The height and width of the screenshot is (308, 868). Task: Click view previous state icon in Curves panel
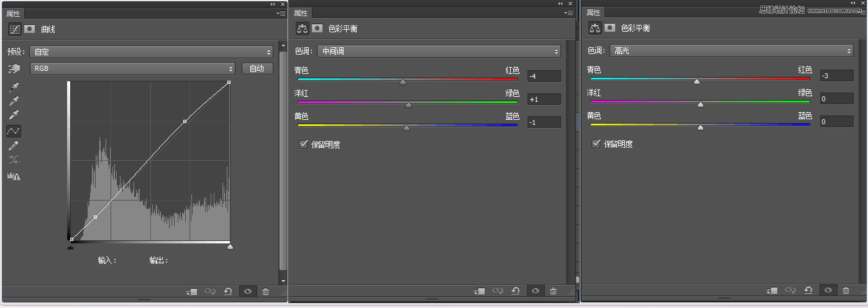[x=210, y=291]
